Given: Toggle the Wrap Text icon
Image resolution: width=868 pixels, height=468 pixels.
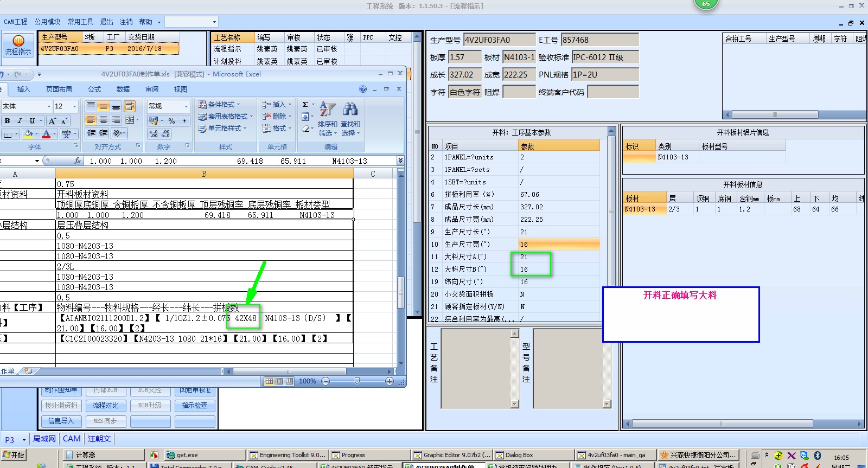Looking at the screenshot, I should click(x=129, y=106).
